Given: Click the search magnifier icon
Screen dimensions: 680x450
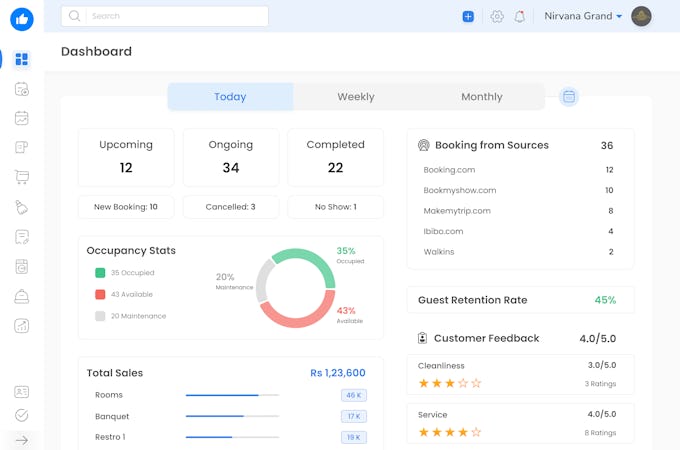Looking at the screenshot, I should (74, 16).
